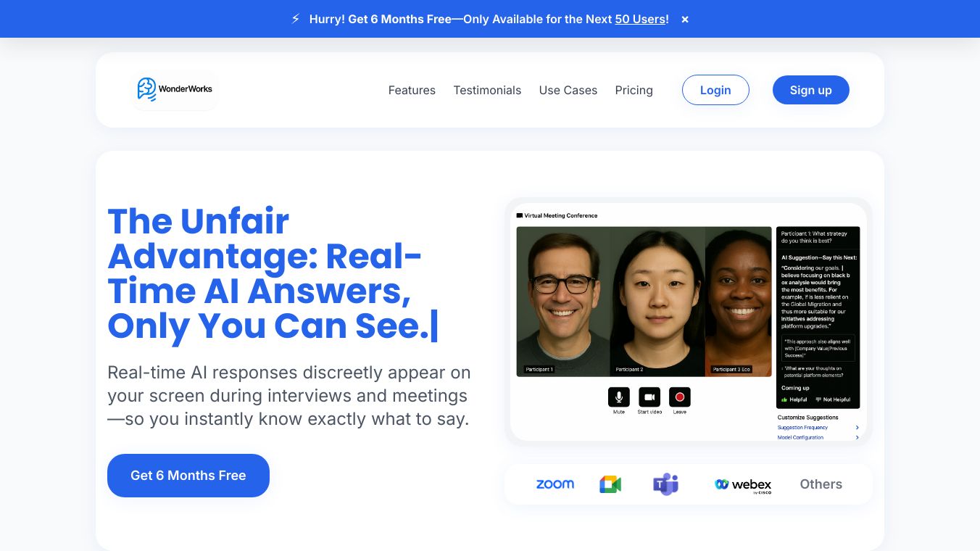The image size is (980, 551).
Task: Expand the Model Configuration chevron
Action: 857,438
